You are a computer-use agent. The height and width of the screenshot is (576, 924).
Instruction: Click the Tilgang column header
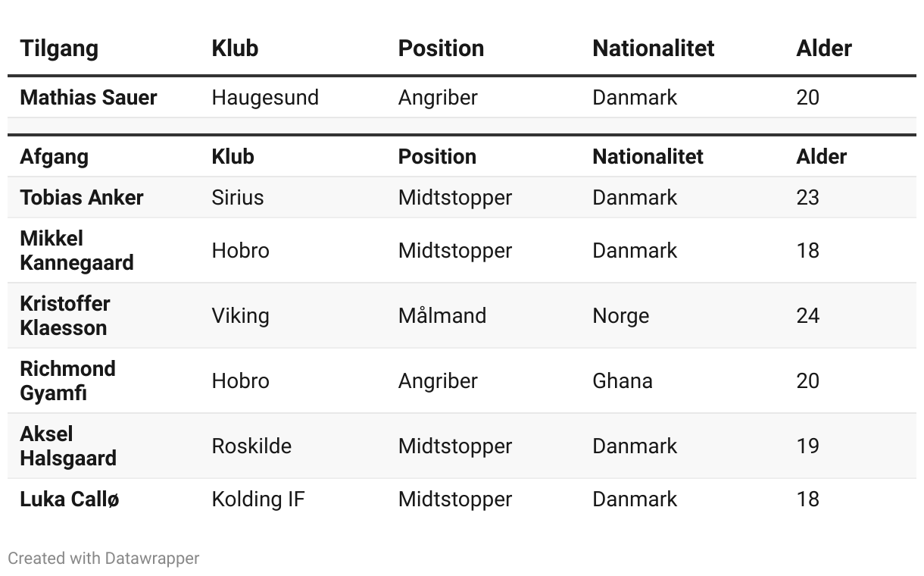tap(59, 49)
